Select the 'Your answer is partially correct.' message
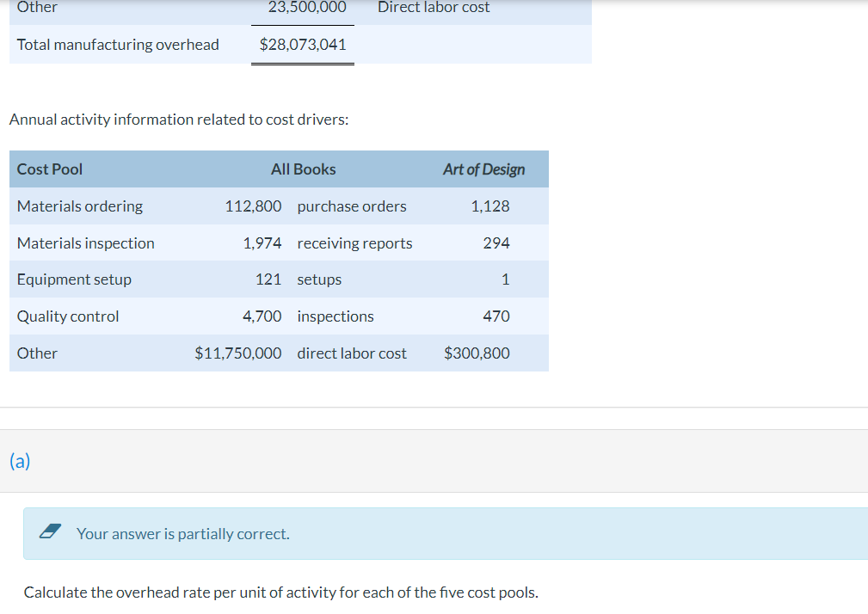 tap(182, 534)
